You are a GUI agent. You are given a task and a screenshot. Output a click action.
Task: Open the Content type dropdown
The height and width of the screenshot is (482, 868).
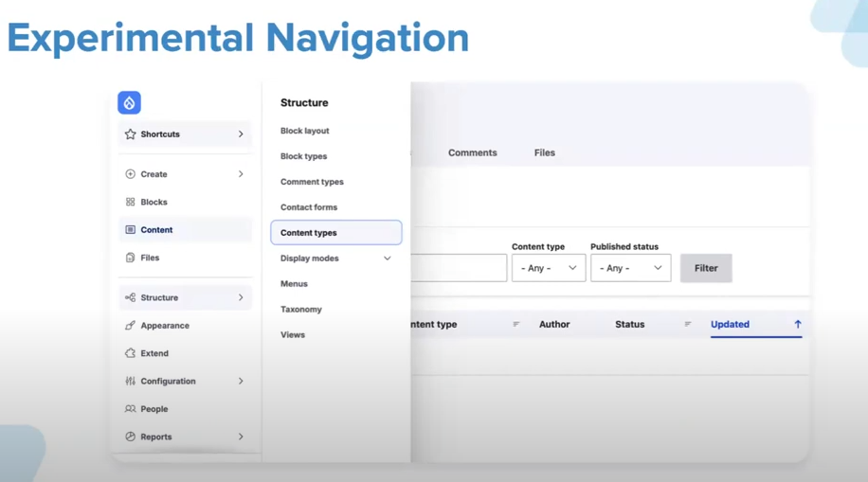[x=549, y=268]
